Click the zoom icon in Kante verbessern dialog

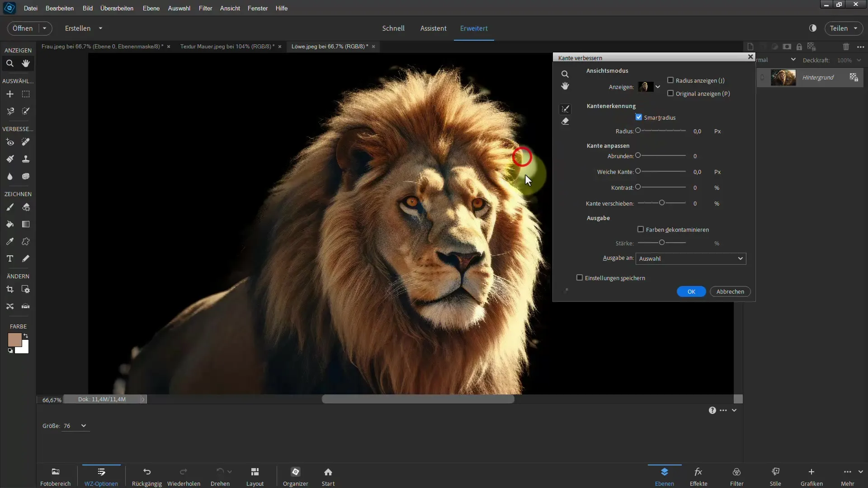pos(565,74)
